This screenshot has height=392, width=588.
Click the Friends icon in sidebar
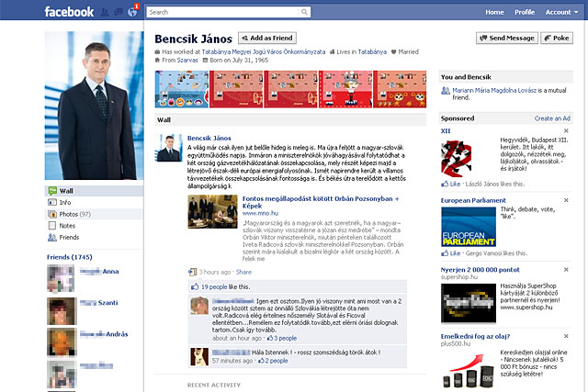click(52, 237)
